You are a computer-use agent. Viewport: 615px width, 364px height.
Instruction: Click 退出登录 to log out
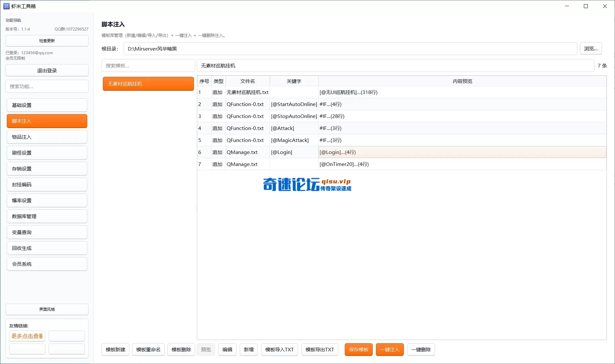[x=47, y=70]
